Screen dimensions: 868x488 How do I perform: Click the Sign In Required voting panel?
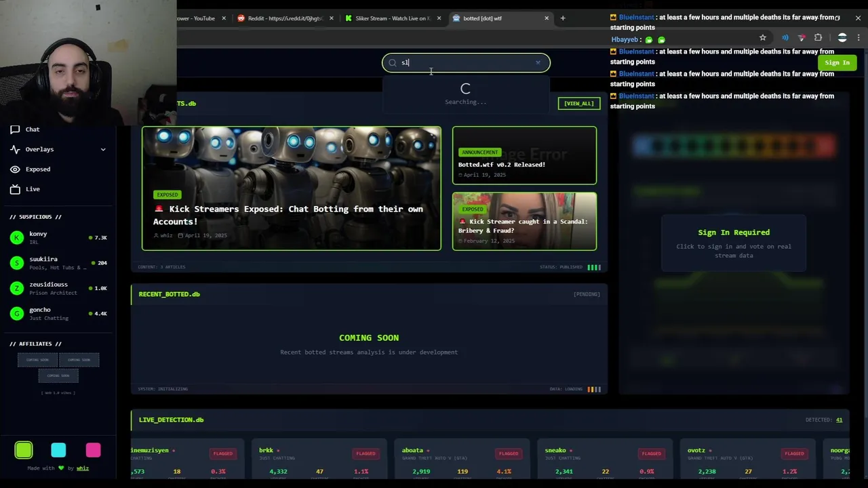click(734, 243)
